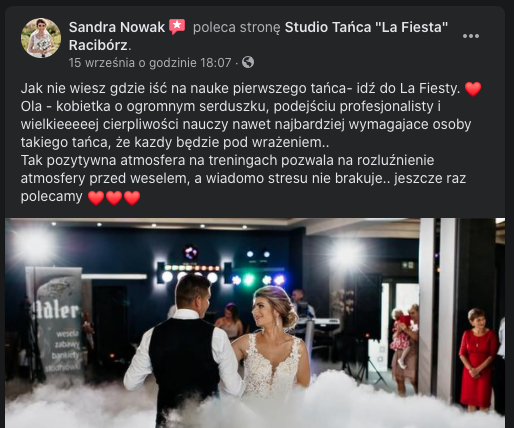Click the heart emoji after "La Fiesty"
Image resolution: width=514 pixels, height=428 pixels.
pyautogui.click(x=473, y=89)
